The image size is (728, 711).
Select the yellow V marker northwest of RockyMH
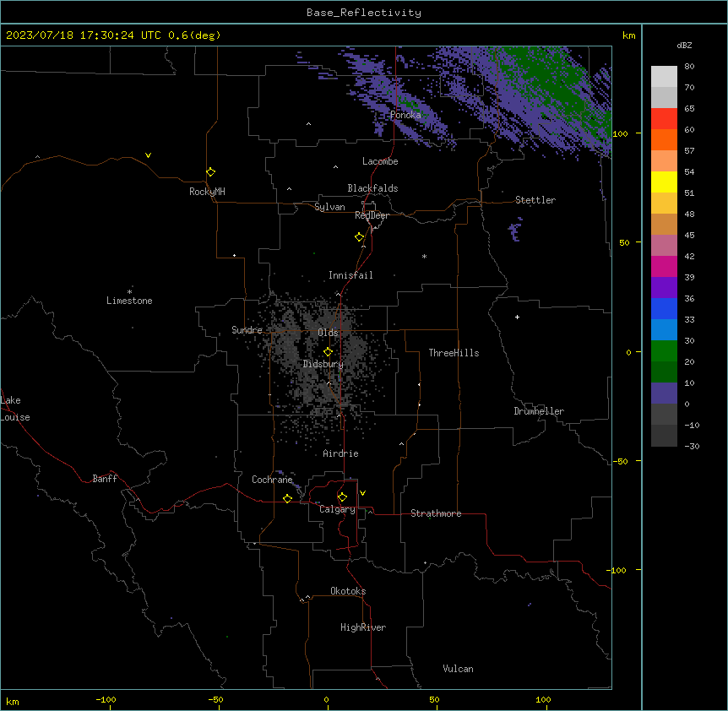pos(148,155)
